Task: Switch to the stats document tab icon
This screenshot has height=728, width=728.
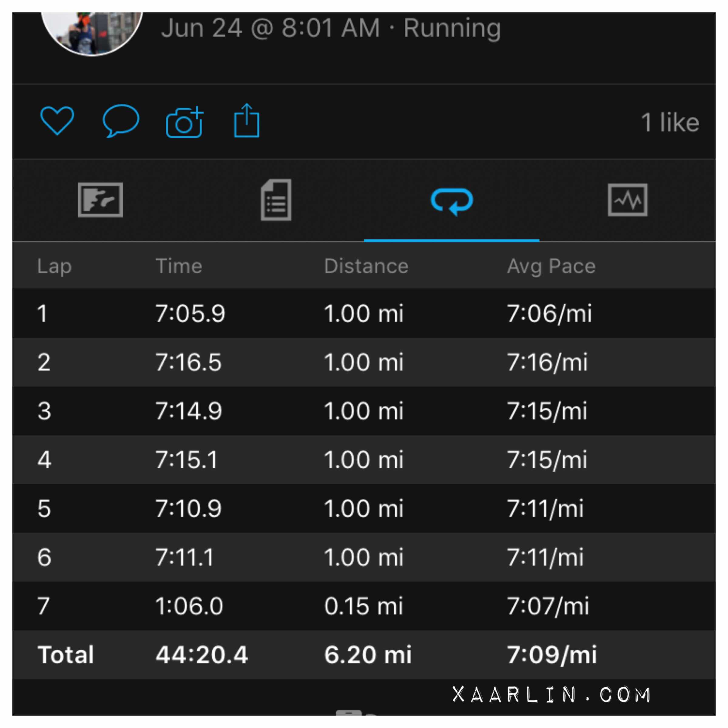Action: pyautogui.click(x=276, y=200)
